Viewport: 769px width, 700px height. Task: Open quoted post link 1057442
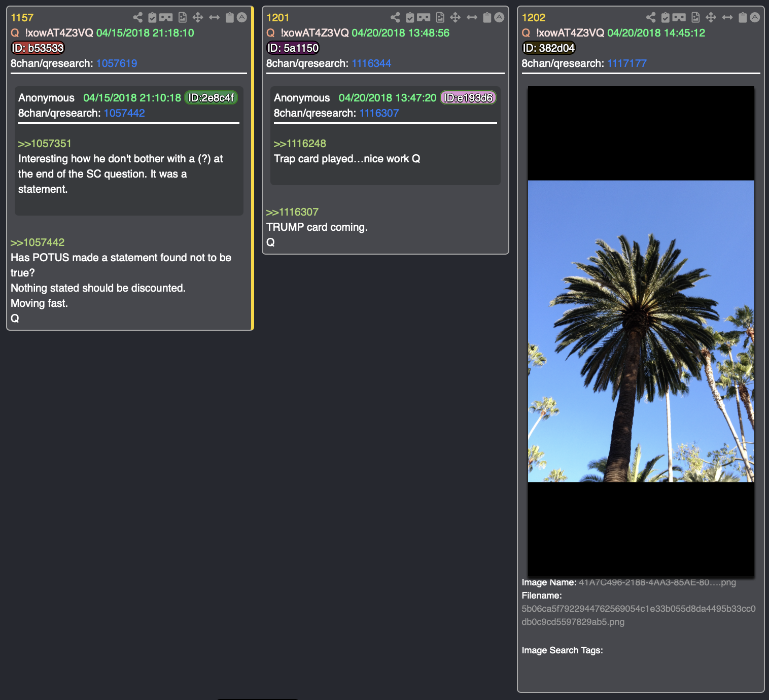(124, 113)
